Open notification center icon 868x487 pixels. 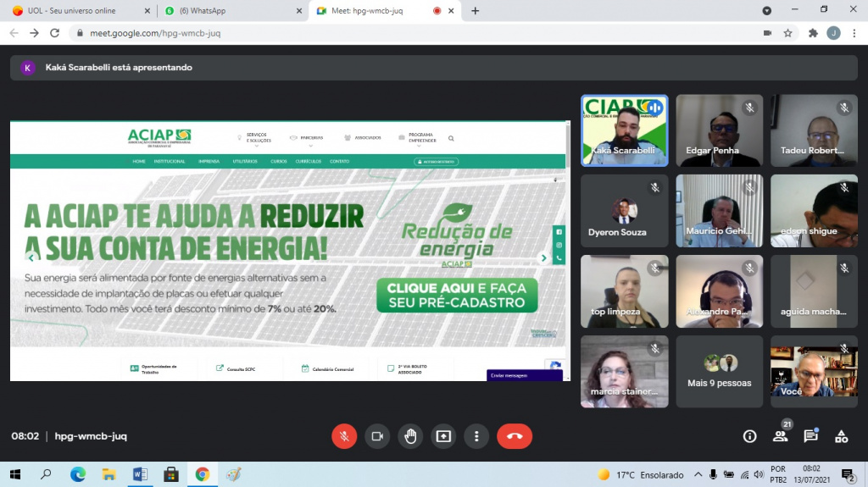pos(848,475)
